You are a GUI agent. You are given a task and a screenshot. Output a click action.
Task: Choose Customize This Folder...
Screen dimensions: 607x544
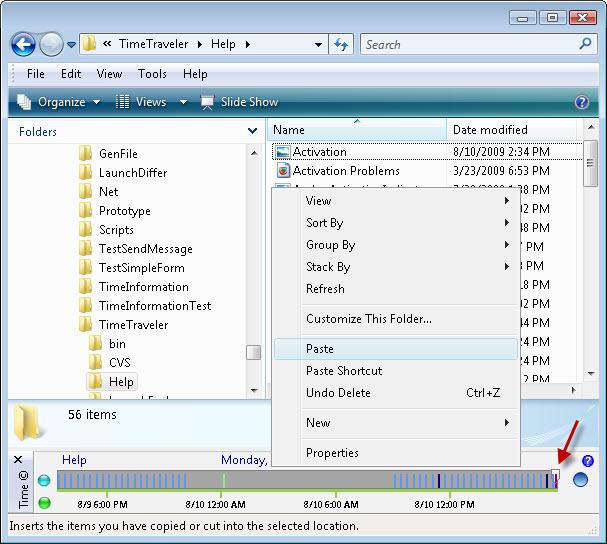(x=396, y=319)
